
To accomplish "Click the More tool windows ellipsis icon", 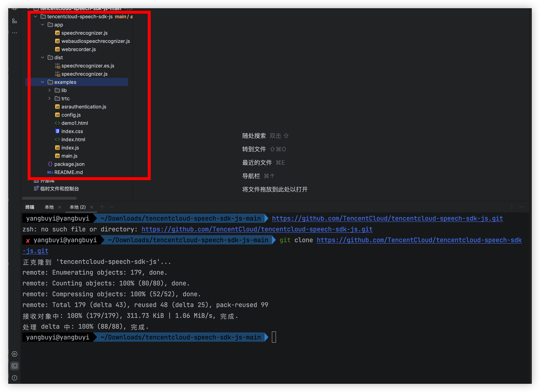I will (x=15, y=33).
